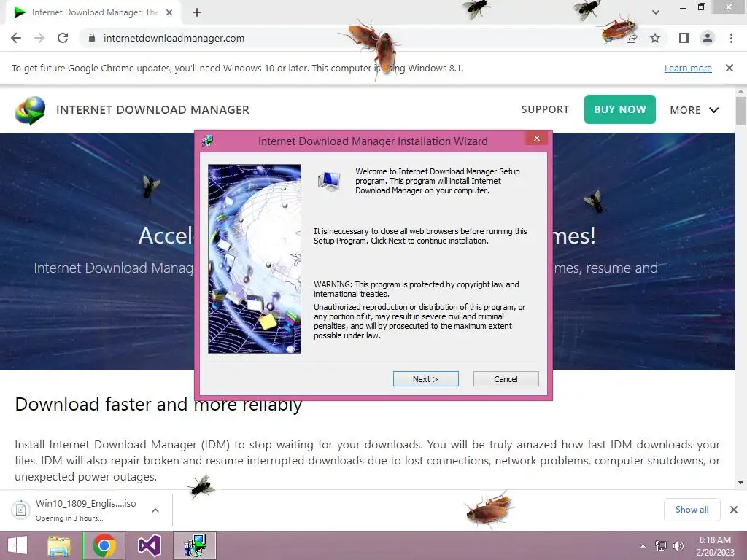Reload the current page
This screenshot has width=747, height=560.
(x=63, y=38)
